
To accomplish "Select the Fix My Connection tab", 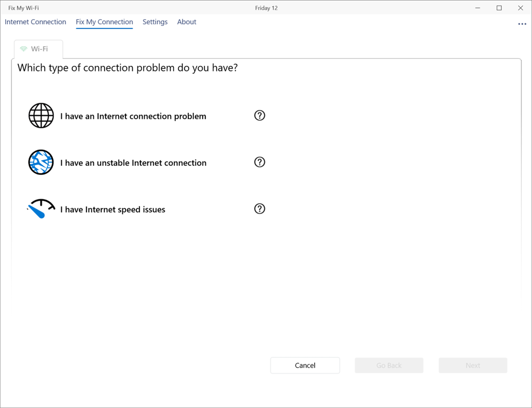I will (104, 22).
